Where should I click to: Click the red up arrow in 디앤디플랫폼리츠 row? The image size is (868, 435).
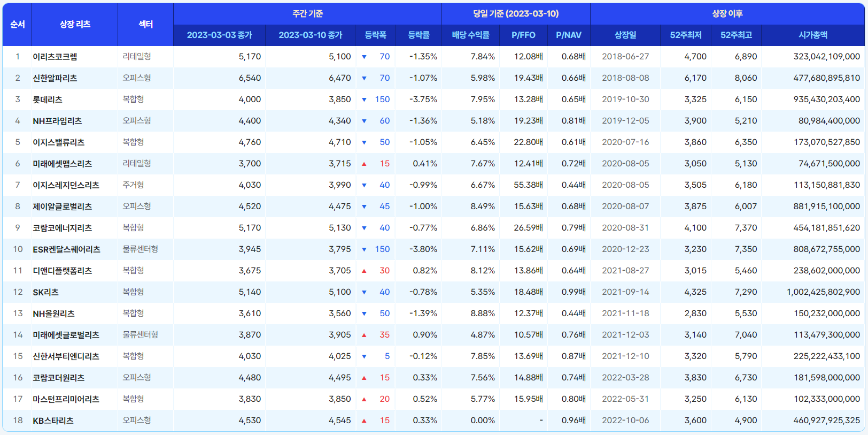364,271
